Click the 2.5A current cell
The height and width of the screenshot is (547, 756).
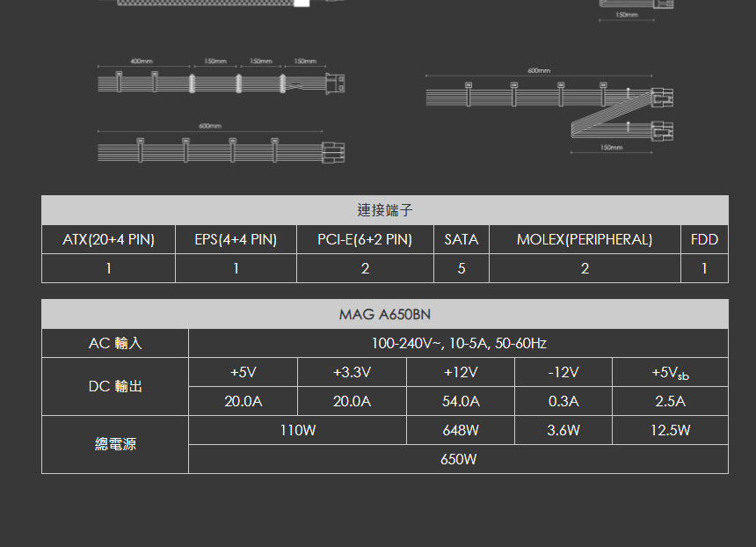(670, 401)
